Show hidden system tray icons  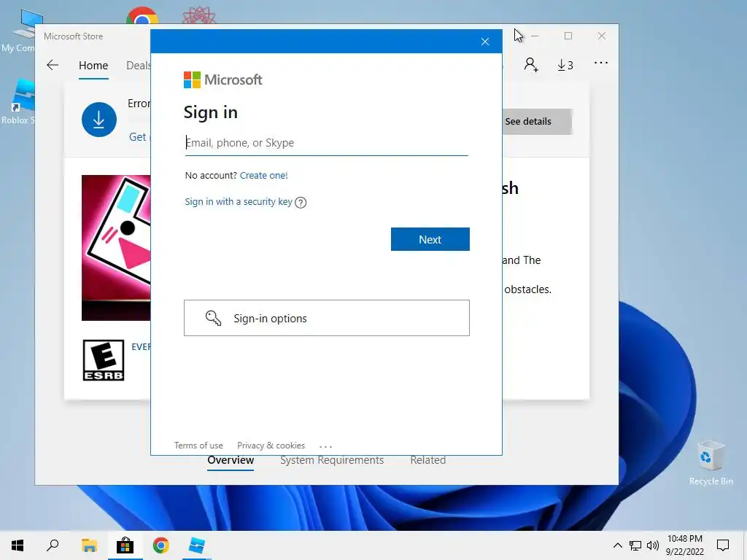pyautogui.click(x=617, y=545)
